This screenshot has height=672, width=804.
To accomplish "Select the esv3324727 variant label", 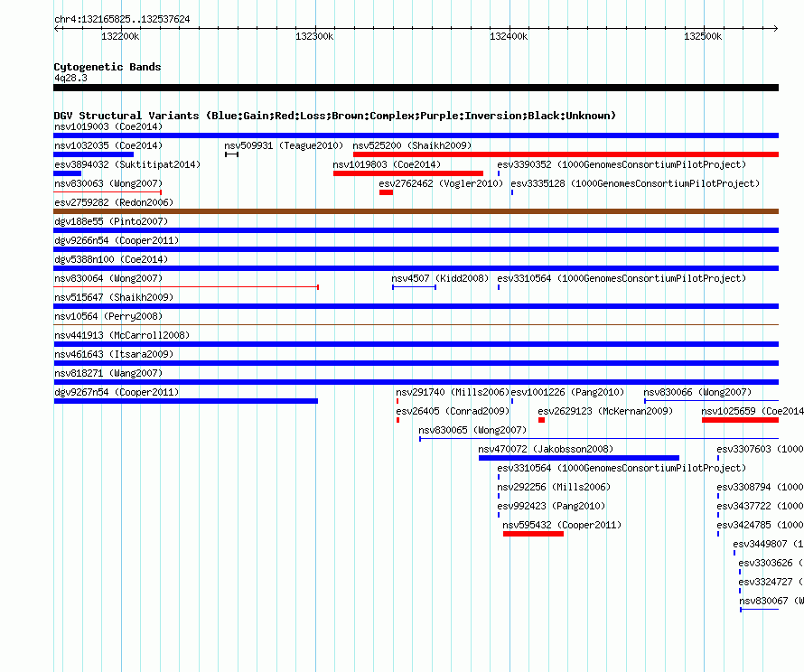I will (771, 582).
